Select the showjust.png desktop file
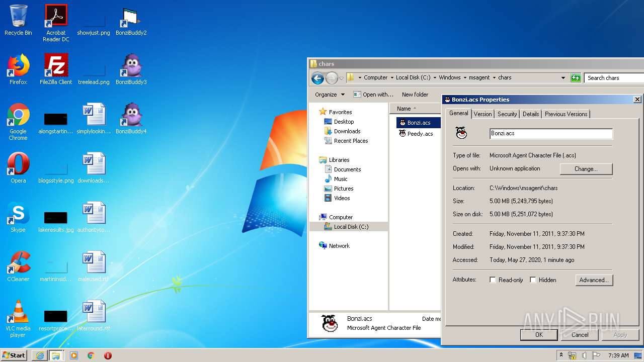Viewport: 644px width, 362px height. 94,23
